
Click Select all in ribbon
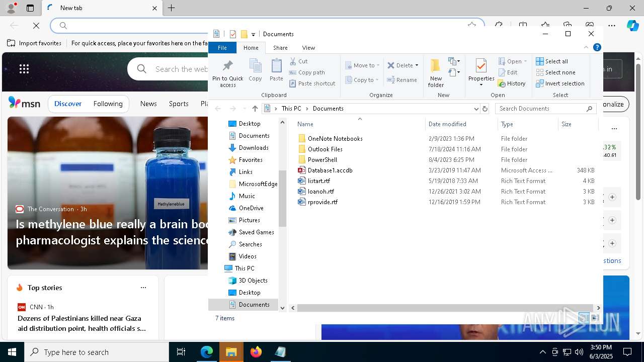click(552, 61)
